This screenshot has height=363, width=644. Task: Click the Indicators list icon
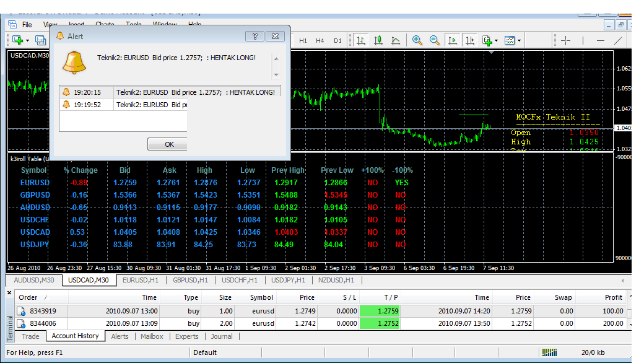487,40
